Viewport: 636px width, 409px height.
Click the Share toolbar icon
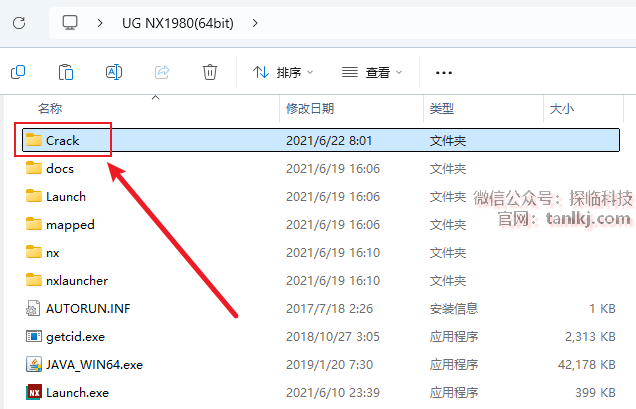tap(162, 72)
